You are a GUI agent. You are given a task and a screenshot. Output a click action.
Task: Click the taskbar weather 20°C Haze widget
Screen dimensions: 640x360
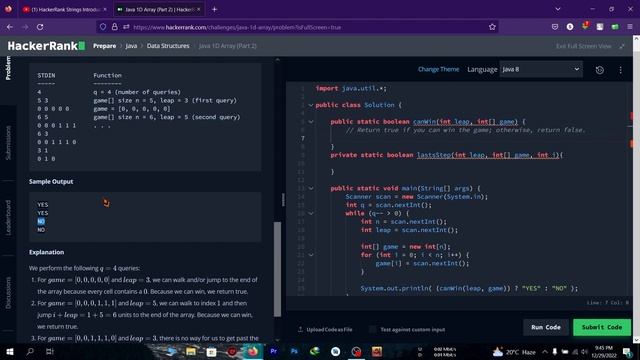point(514,352)
